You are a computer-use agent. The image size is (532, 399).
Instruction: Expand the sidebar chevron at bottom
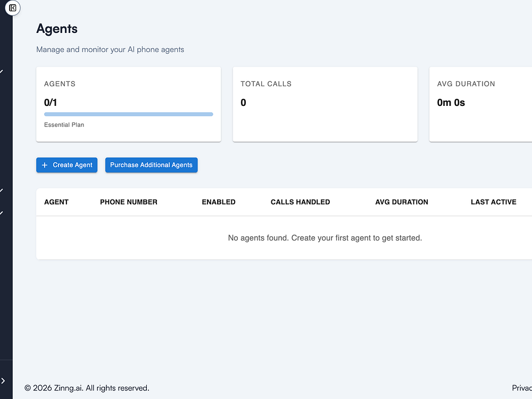[x=3, y=381]
